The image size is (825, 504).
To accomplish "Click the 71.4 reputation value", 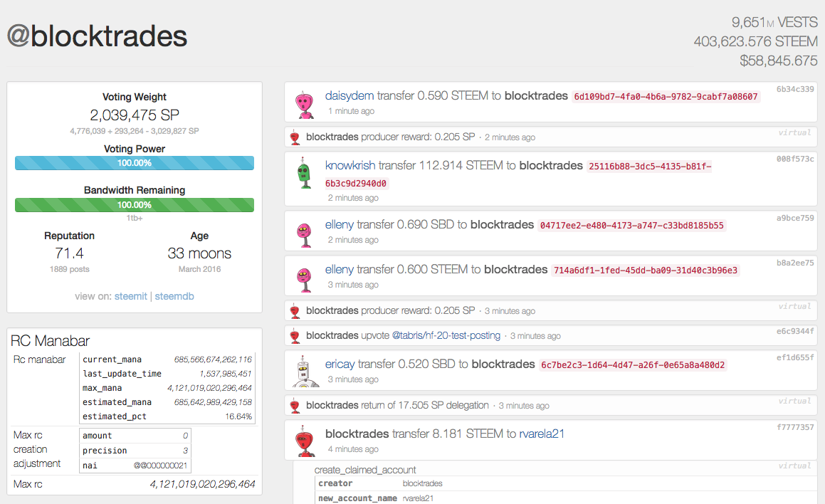I will [69, 253].
